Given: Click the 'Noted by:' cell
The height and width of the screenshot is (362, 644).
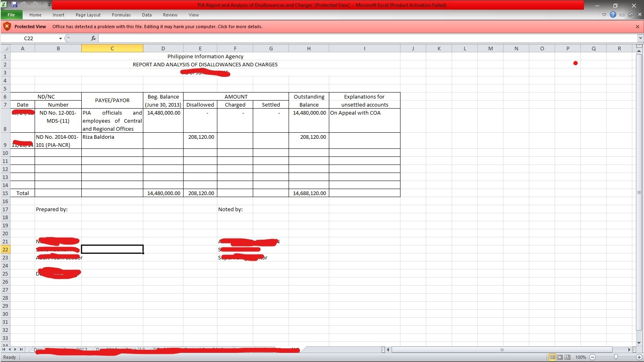Looking at the screenshot, I should pos(235,209).
